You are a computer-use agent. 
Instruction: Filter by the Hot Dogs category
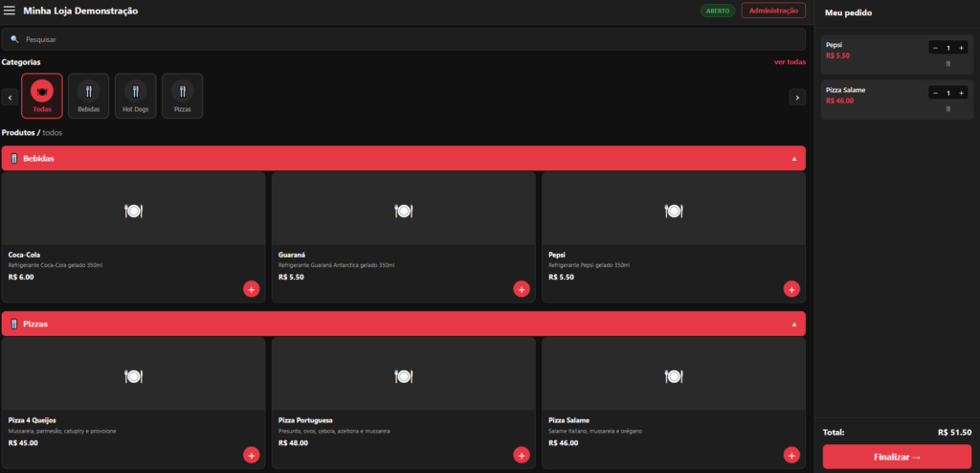coord(136,96)
